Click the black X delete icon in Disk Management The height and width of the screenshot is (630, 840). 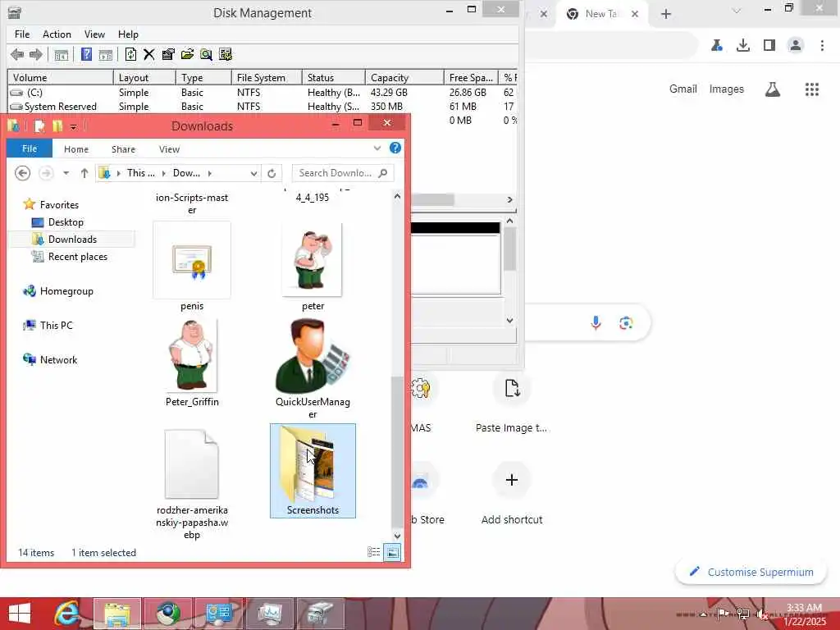tap(149, 54)
